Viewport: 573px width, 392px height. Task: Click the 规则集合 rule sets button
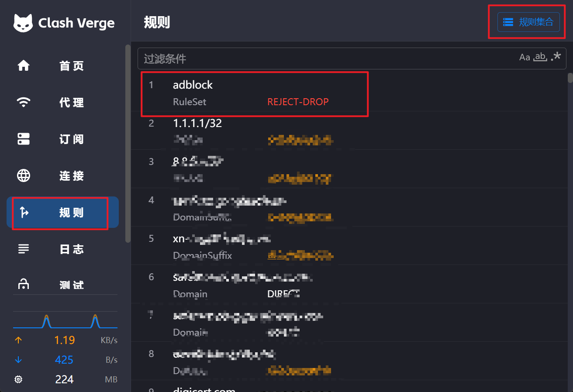click(x=528, y=22)
